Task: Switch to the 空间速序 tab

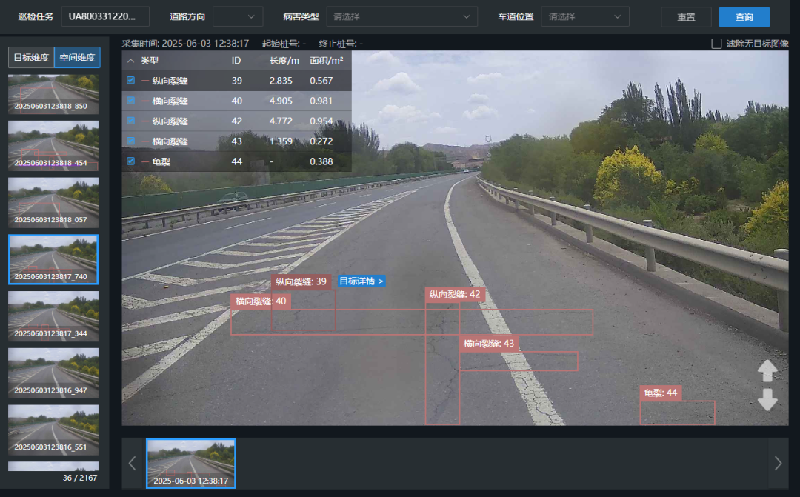Action: tap(76, 58)
